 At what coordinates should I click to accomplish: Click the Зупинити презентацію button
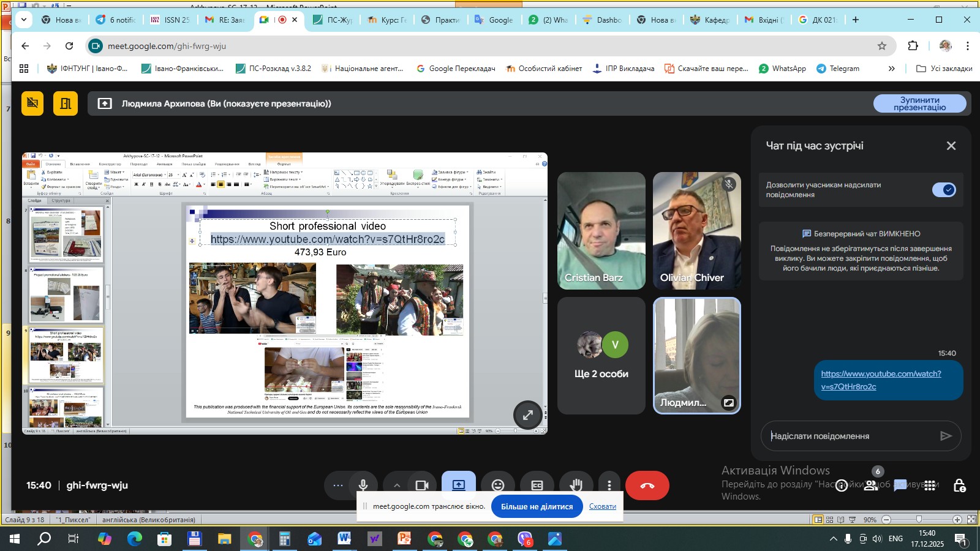click(x=919, y=103)
